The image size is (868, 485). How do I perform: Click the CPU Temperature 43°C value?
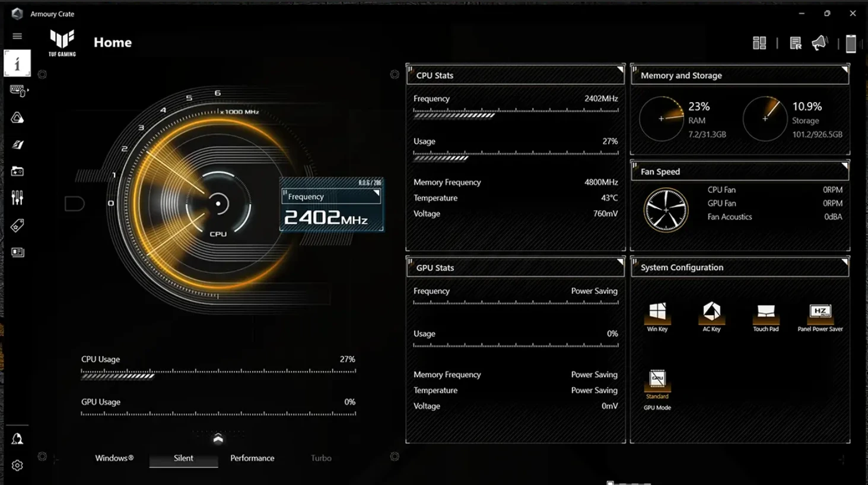(609, 198)
